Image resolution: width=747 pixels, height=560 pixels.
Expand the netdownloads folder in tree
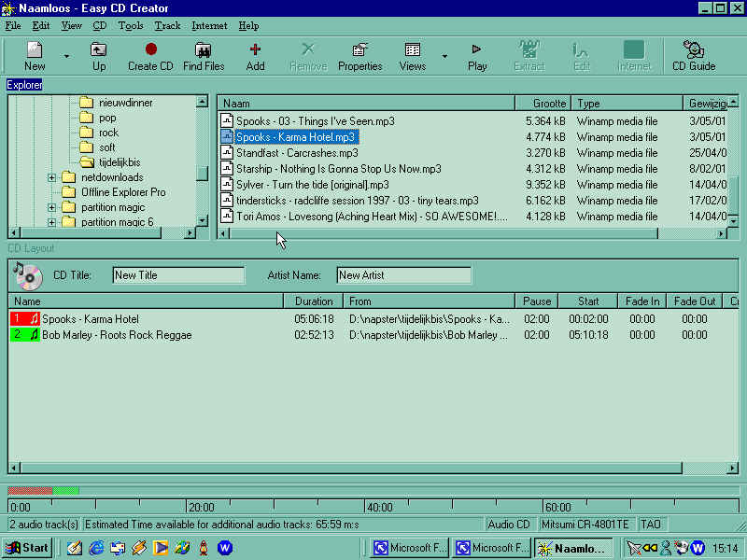point(52,177)
